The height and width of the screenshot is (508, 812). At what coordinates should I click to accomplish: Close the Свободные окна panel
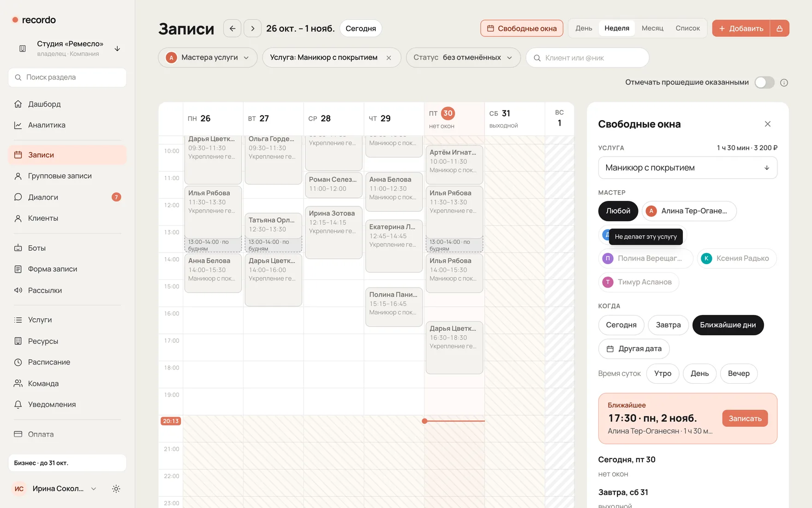pos(768,124)
